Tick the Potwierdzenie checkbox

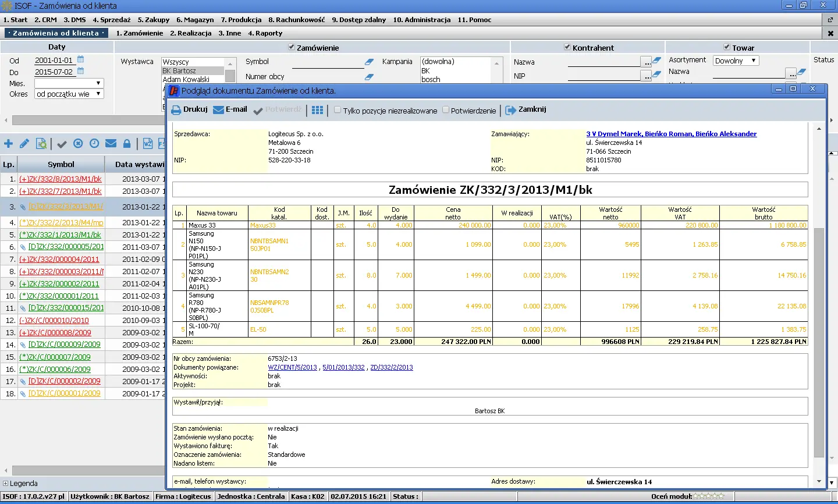(x=446, y=110)
